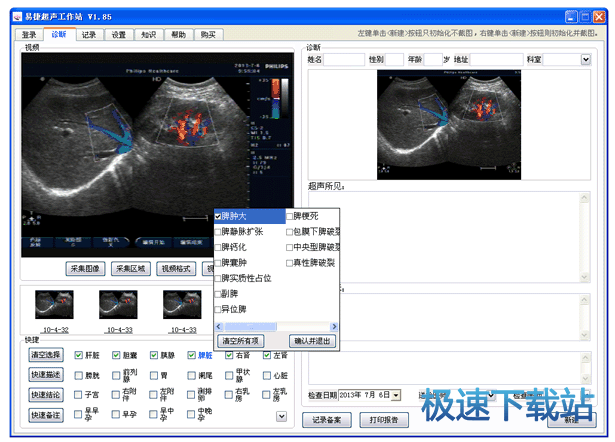Check 脾梗死 in the popup list
Screen dimensions: 615x442
tap(289, 216)
